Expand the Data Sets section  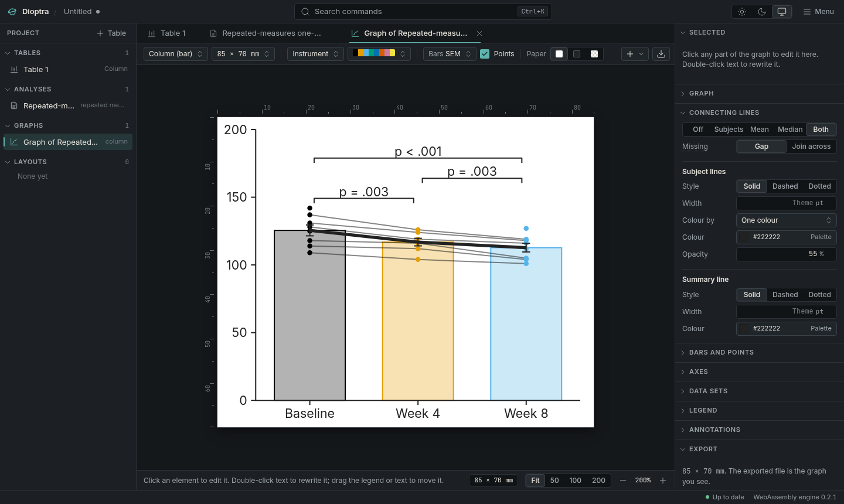pyautogui.click(x=760, y=391)
